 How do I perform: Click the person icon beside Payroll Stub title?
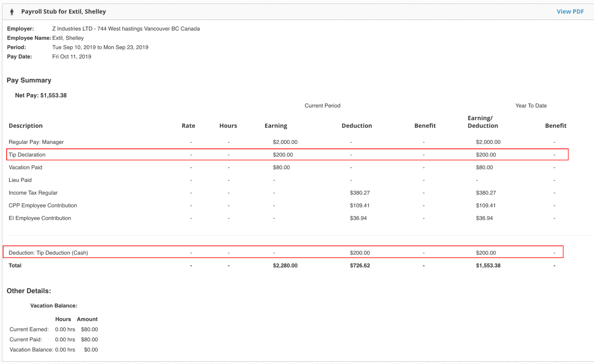tap(12, 12)
